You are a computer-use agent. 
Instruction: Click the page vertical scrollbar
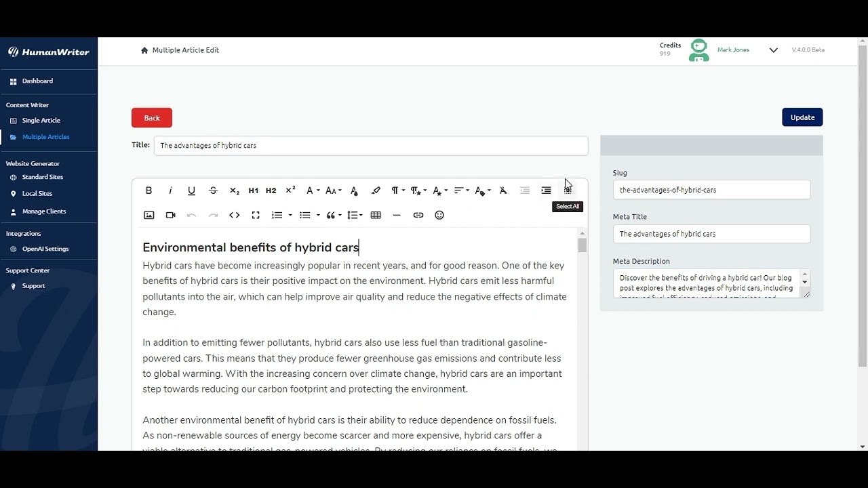(863, 207)
